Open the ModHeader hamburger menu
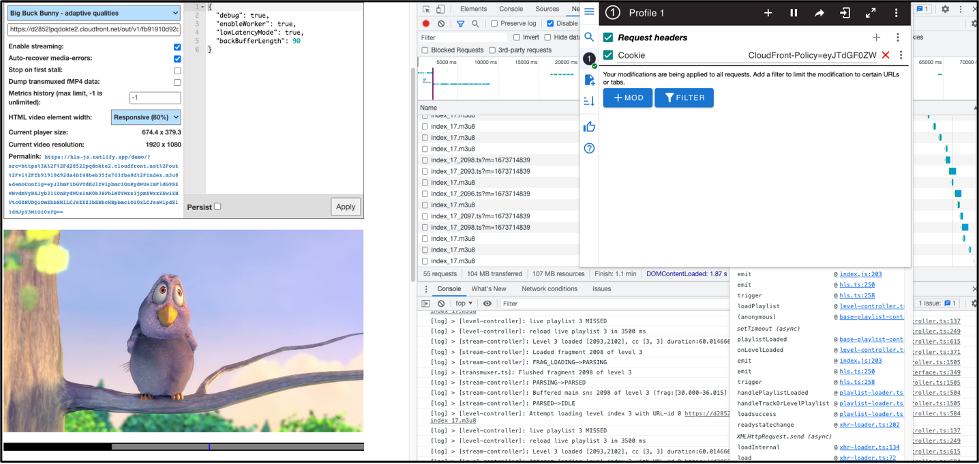The height and width of the screenshot is (464, 979). tap(589, 12)
